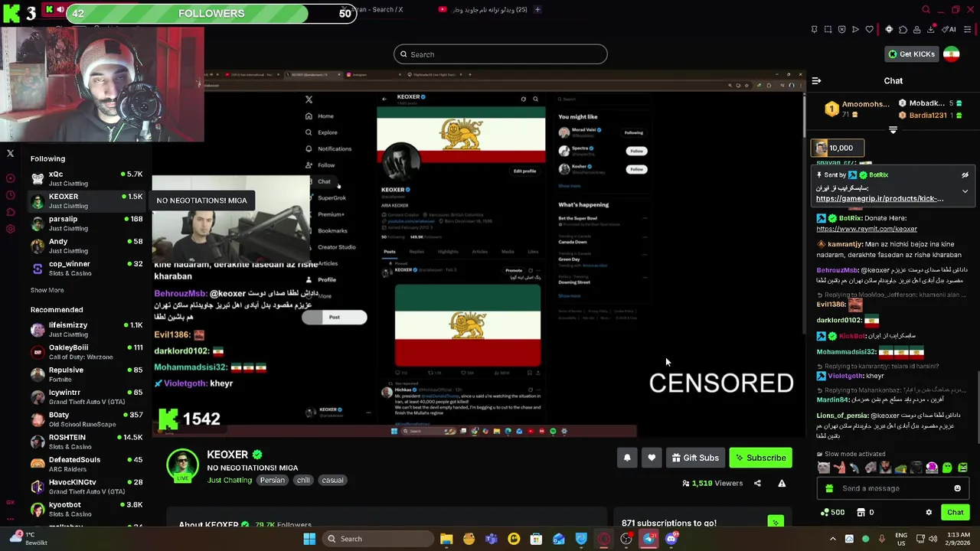The image size is (980, 551).
Task: Click the Subscribe button
Action: point(760,458)
